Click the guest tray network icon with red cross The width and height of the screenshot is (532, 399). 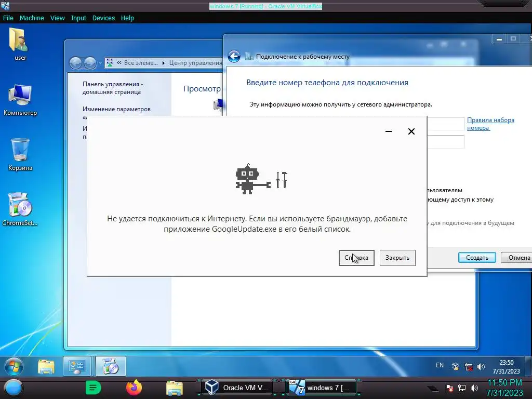(469, 367)
